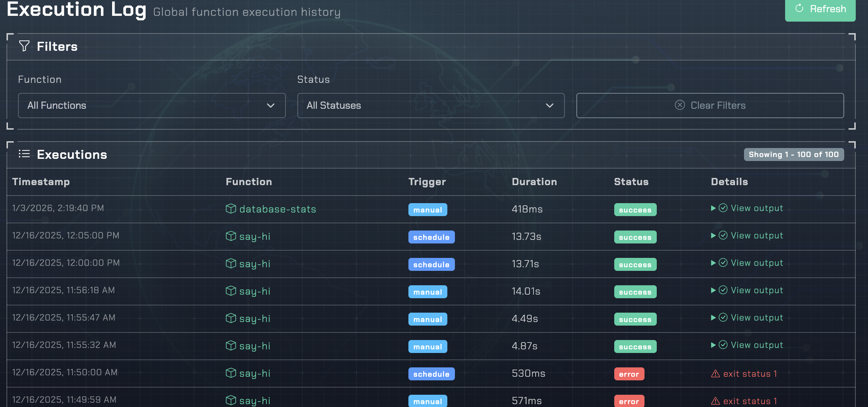Screen dimensions: 868x407
Task: Click the Refresh button
Action: (x=820, y=9)
